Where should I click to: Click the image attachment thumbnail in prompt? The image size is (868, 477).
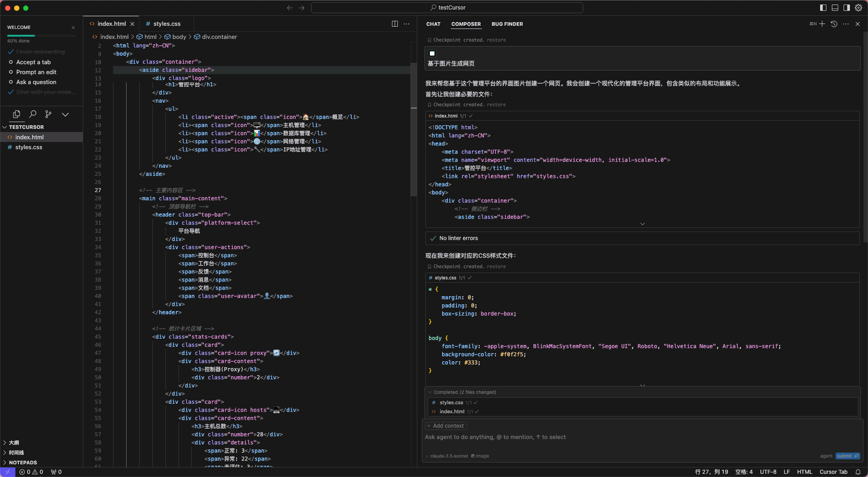click(432, 53)
